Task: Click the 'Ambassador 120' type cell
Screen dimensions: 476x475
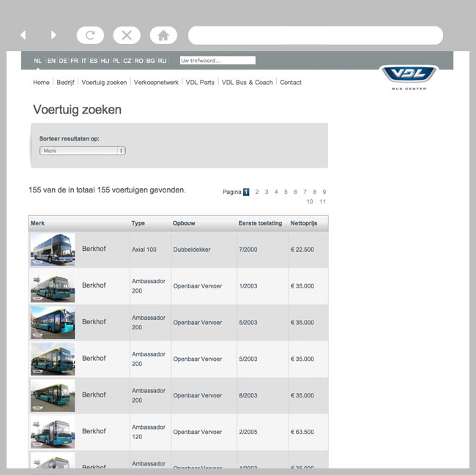Action: coord(149,432)
